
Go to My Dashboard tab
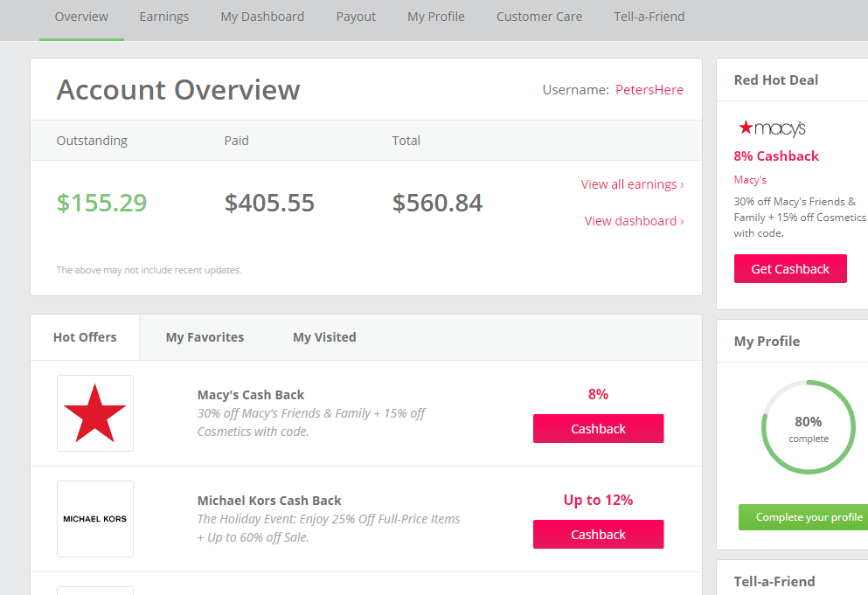click(262, 17)
